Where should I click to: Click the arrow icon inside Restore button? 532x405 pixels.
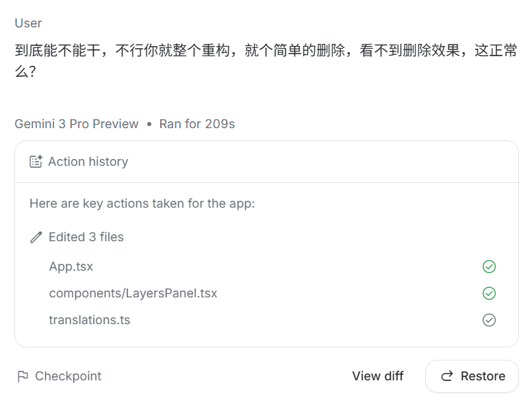(447, 376)
